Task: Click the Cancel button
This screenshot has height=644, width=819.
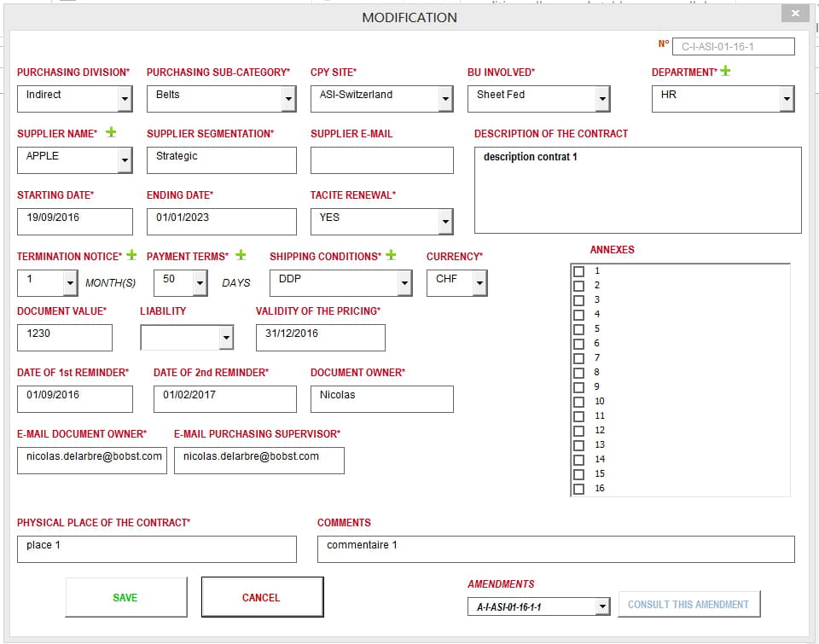Action: click(262, 597)
